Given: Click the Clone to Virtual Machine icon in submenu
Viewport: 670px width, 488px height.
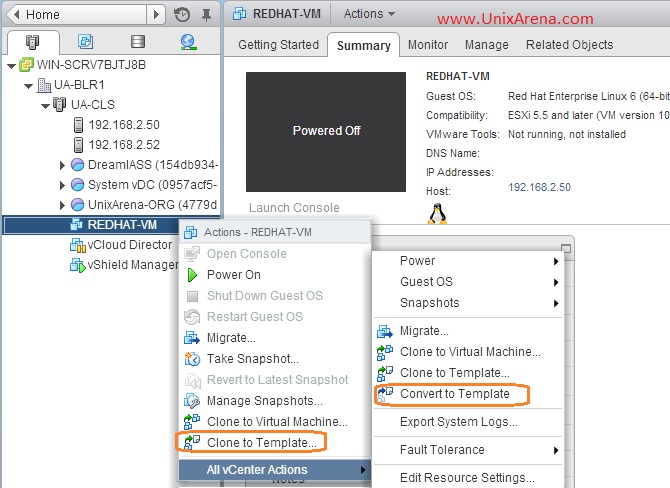Looking at the screenshot, I should click(385, 352).
